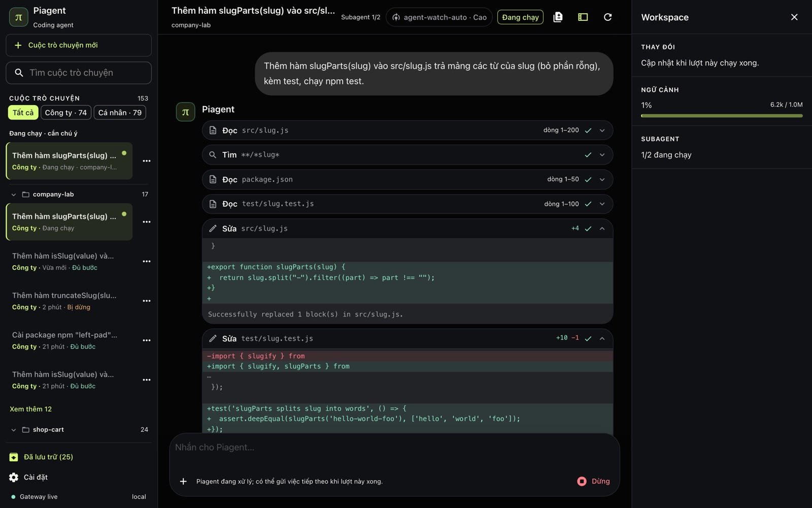Image resolution: width=812 pixels, height=508 pixels.
Task: Click pencil icon on Sửa src/slug.js step
Action: (213, 229)
